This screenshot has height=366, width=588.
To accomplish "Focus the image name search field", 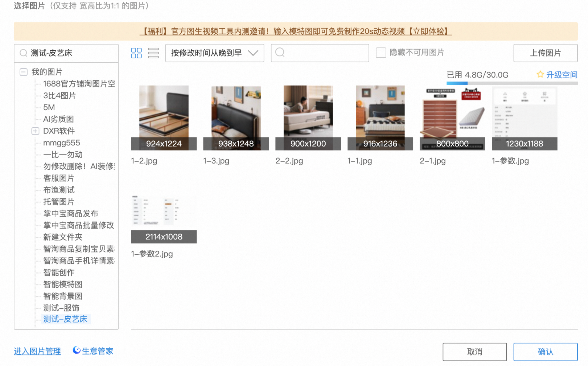I will (x=320, y=53).
